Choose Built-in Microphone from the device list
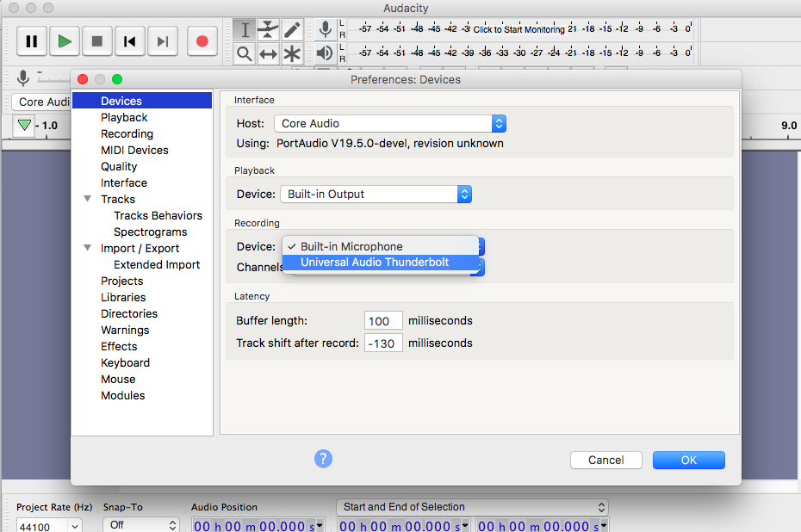Screen dimensions: 801x532 point(351,246)
